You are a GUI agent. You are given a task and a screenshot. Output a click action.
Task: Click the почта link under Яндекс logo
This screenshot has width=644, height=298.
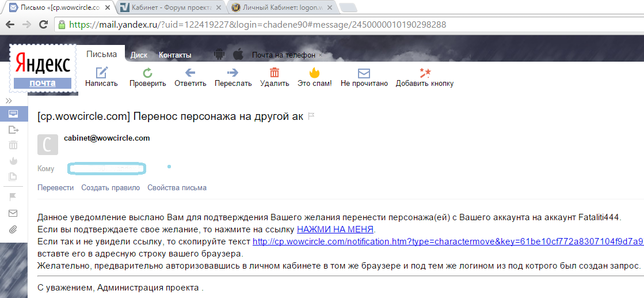click(x=43, y=83)
